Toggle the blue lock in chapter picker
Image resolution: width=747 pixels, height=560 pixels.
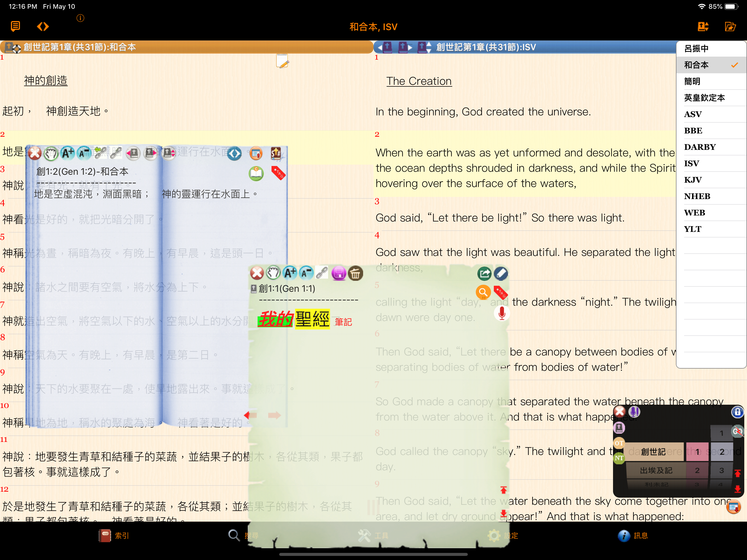(737, 412)
